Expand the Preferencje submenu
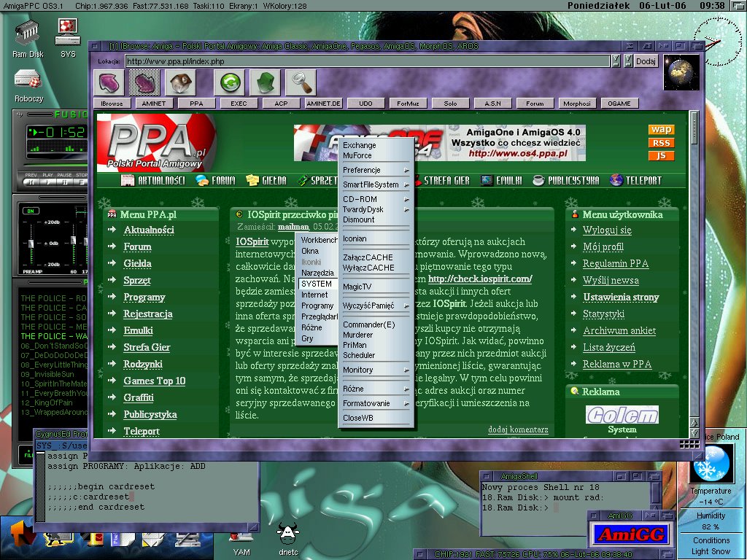Image resolution: width=747 pixels, height=560 pixels. click(376, 170)
